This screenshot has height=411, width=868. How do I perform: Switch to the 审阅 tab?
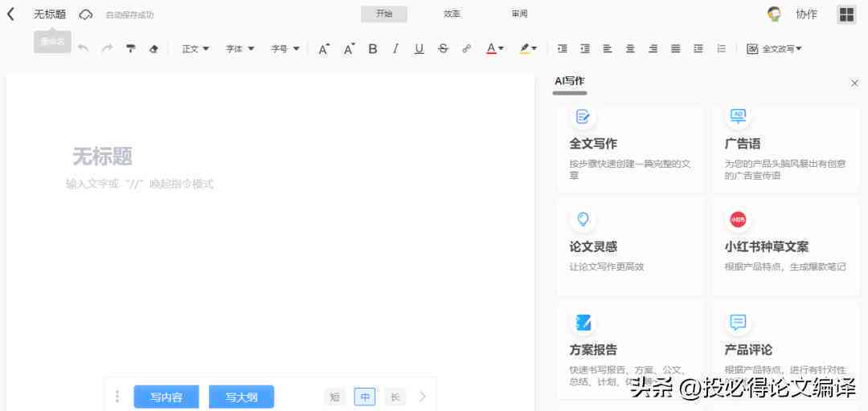[x=519, y=14]
